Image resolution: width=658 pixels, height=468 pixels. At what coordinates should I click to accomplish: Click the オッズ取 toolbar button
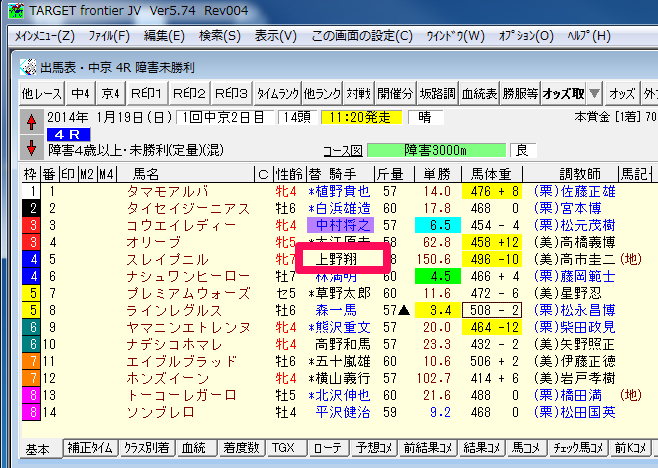(563, 93)
